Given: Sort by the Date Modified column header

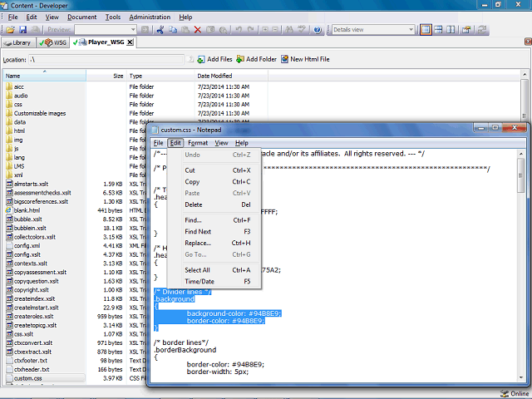Looking at the screenshot, I should click(231, 76).
